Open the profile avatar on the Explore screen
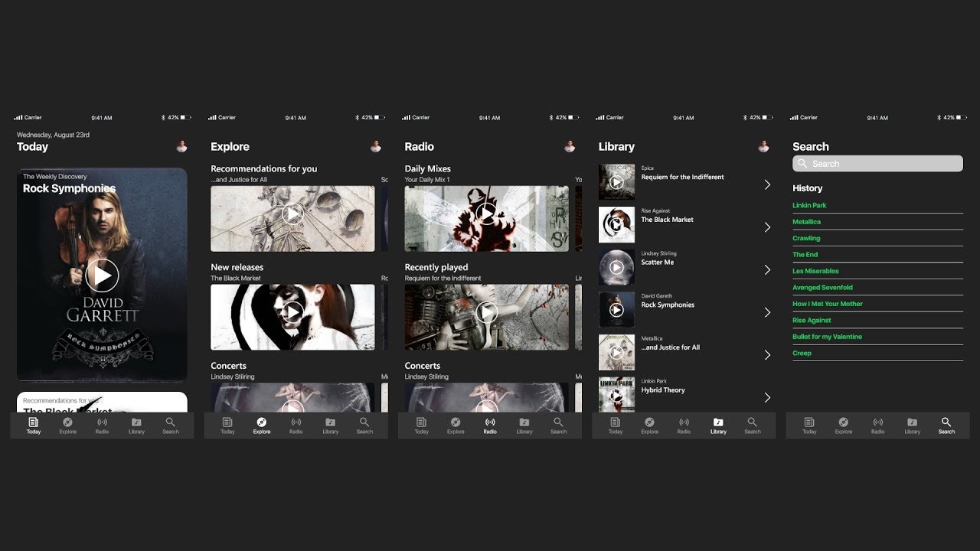This screenshot has width=980, height=551. tap(375, 146)
